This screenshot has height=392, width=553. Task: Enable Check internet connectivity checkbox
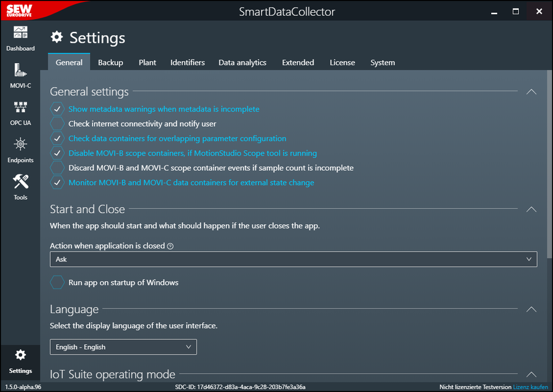pyautogui.click(x=57, y=124)
